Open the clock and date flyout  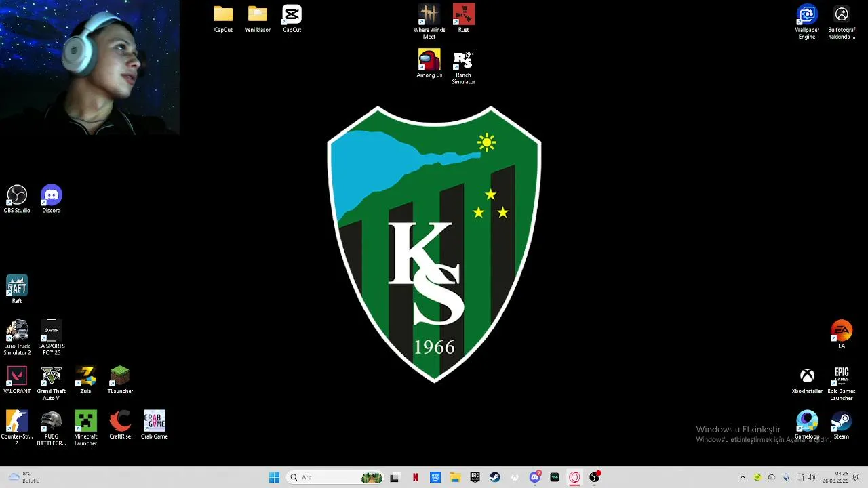click(835, 477)
